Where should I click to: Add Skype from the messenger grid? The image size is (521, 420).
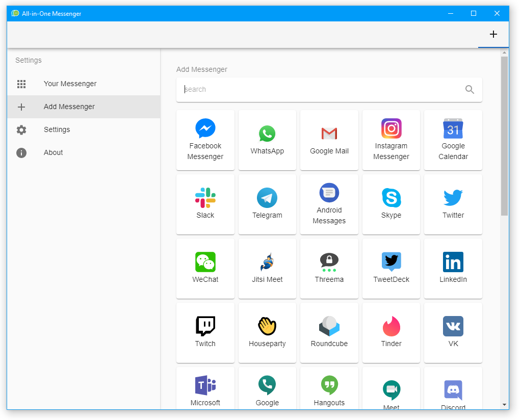(391, 204)
